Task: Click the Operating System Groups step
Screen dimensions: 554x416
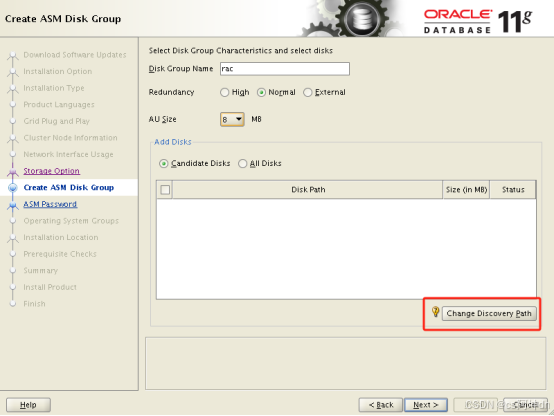Action: coord(71,221)
